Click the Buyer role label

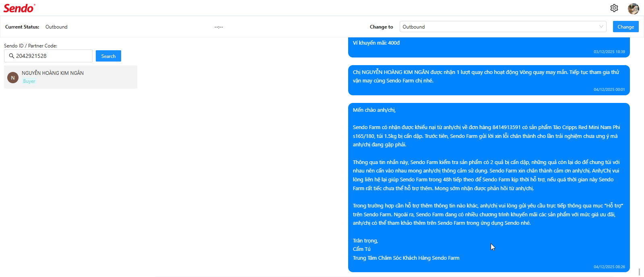29,81
